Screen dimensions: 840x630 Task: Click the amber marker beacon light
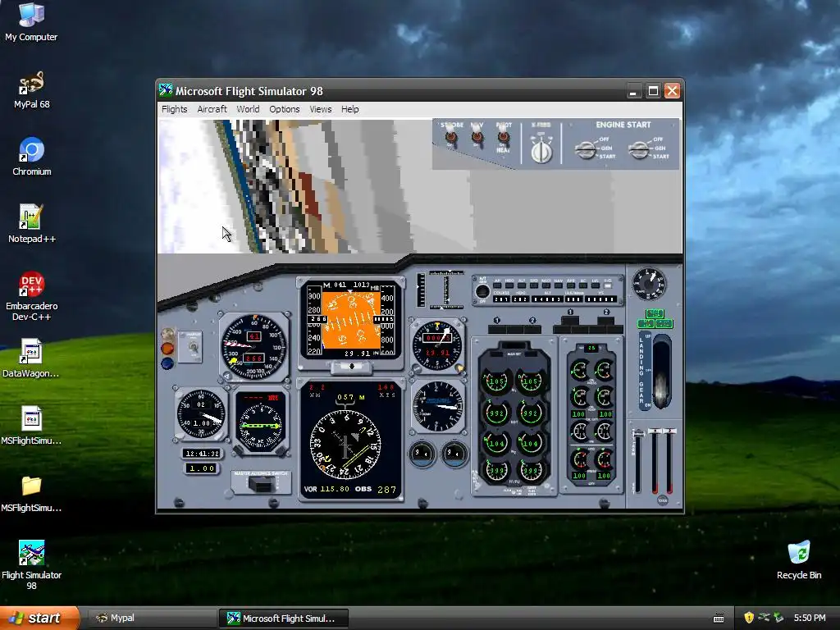167,349
